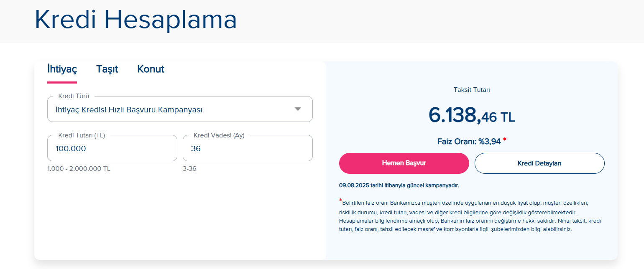The height and width of the screenshot is (269, 644).
Task: Expand the Kredi Türü dropdown arrow
Action: (x=298, y=109)
